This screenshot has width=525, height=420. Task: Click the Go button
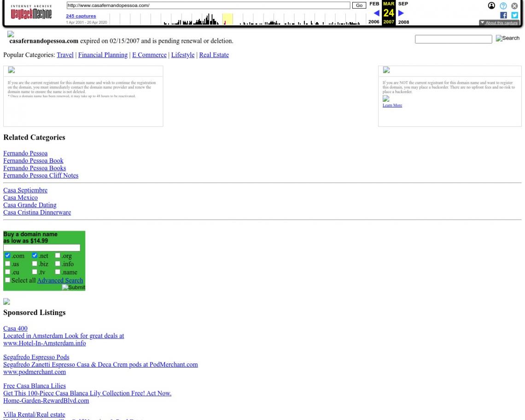pyautogui.click(x=359, y=6)
